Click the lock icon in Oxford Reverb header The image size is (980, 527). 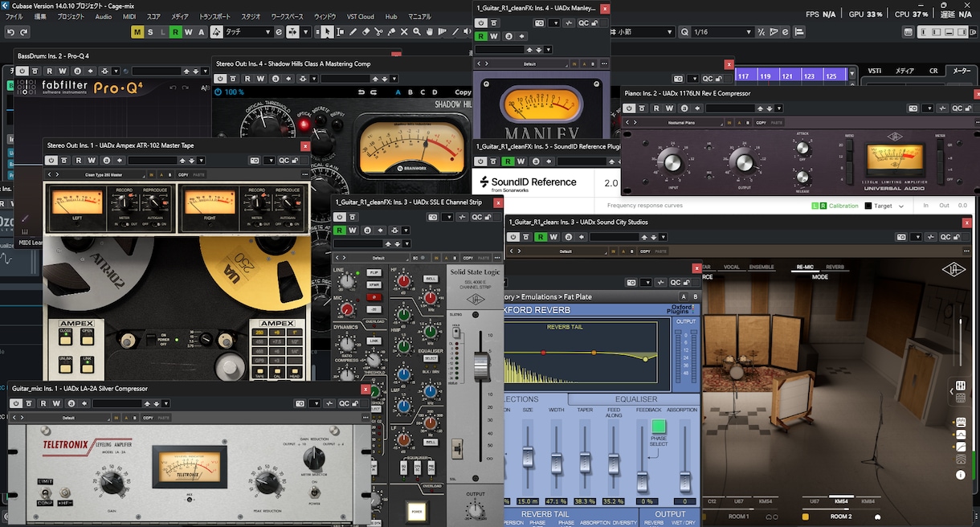[685, 283]
